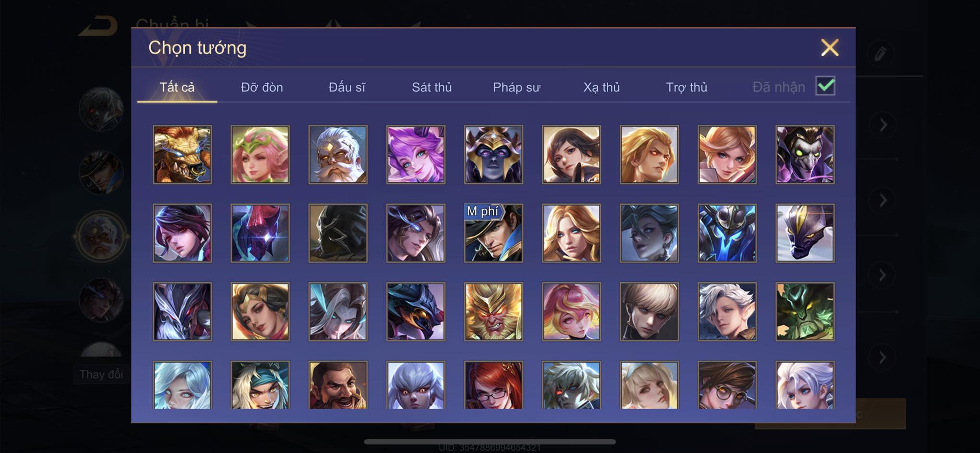Open the "Đấu sĩ" tab
Screen dimensions: 980x453
pyautogui.click(x=346, y=87)
